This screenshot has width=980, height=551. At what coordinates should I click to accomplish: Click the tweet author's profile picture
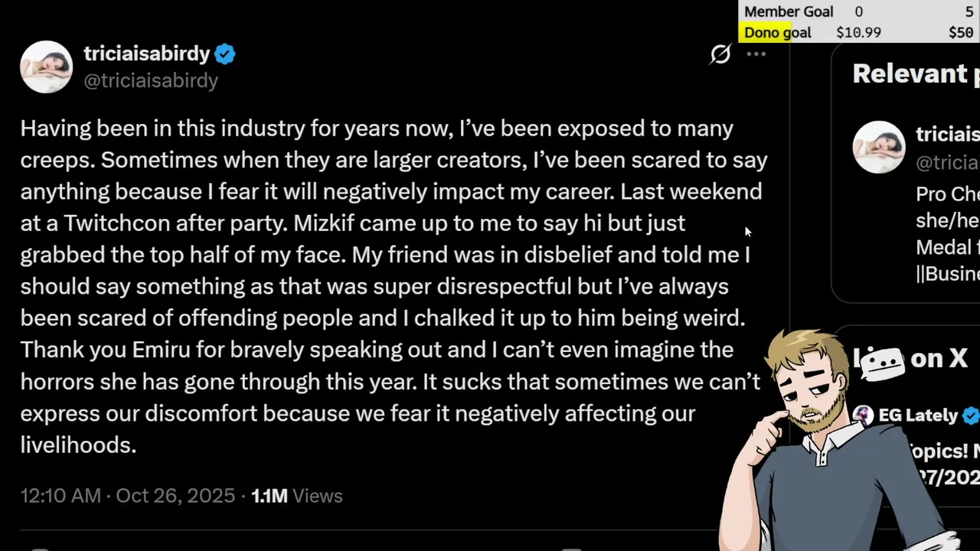46,67
